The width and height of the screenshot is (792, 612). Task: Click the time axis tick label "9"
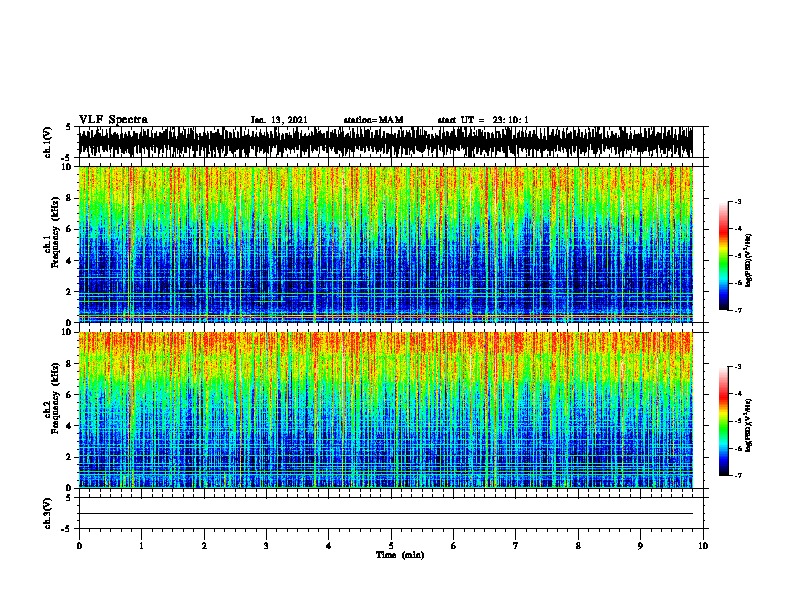[640, 546]
